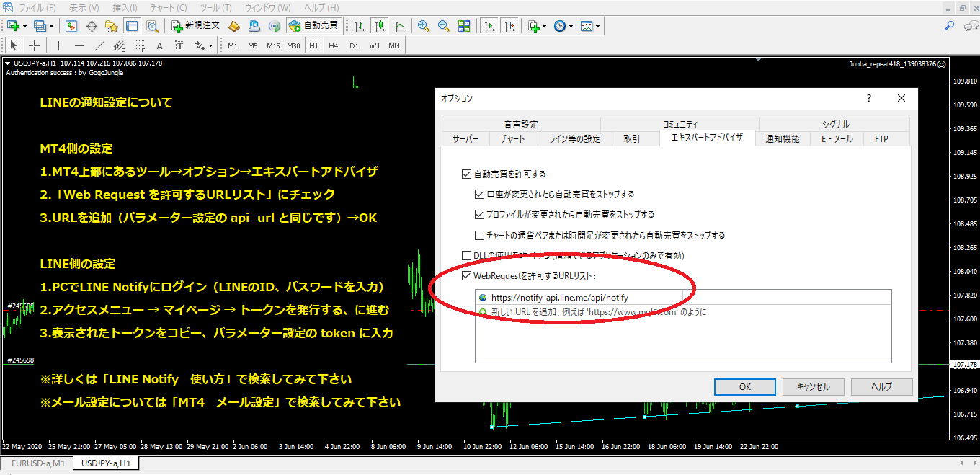The width and height of the screenshot is (980, 475).
Task: Click the キャンセル button
Action: [813, 386]
